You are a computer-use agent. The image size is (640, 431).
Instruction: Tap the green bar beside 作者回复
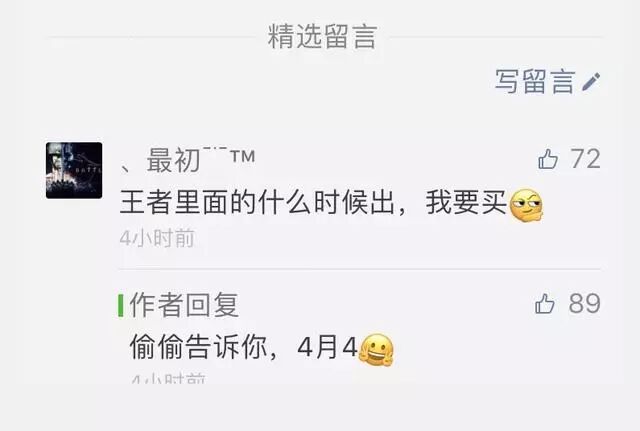tap(121, 305)
